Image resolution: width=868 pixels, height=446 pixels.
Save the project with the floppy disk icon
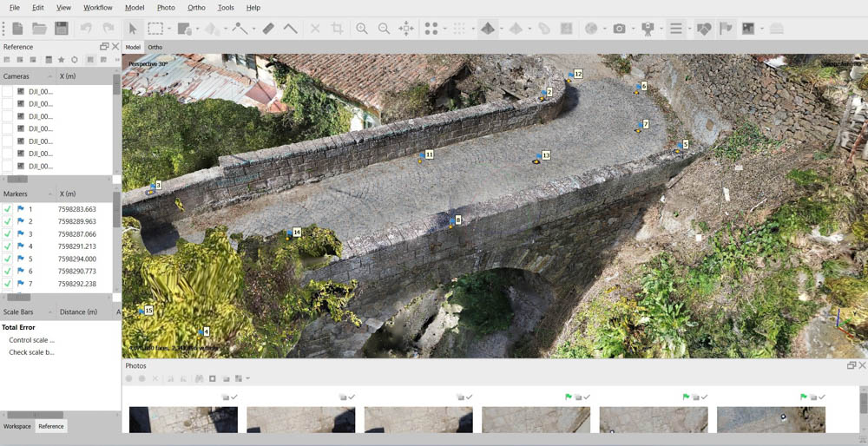click(62, 29)
